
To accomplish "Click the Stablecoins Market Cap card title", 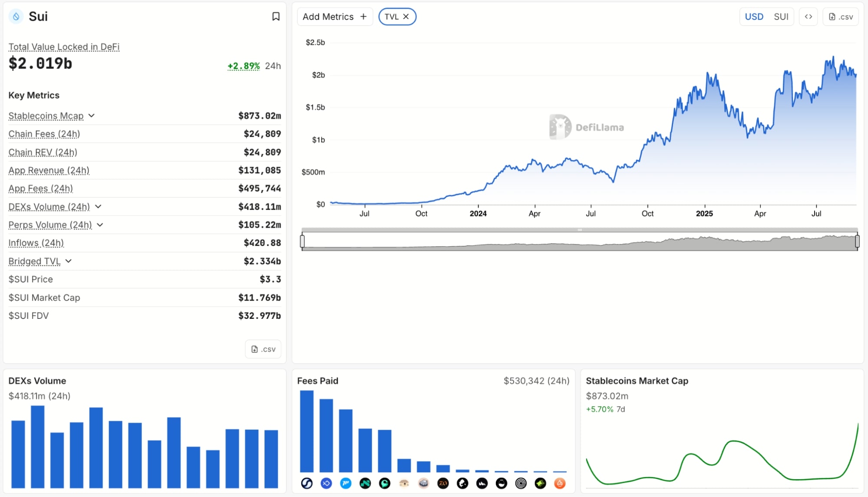I will (x=637, y=381).
